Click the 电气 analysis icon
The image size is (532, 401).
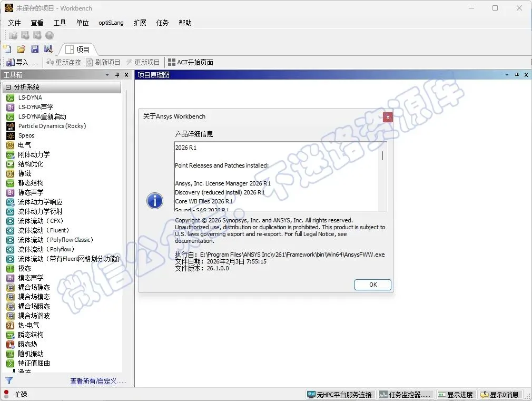click(x=11, y=145)
